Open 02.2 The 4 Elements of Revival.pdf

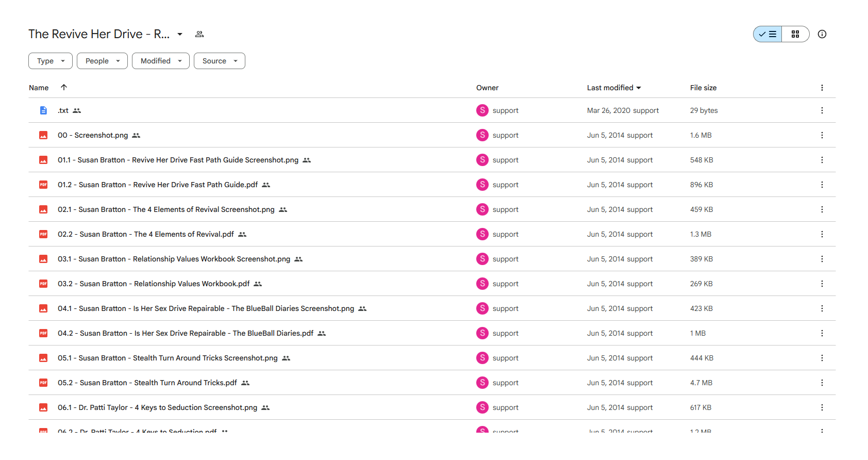tap(146, 234)
